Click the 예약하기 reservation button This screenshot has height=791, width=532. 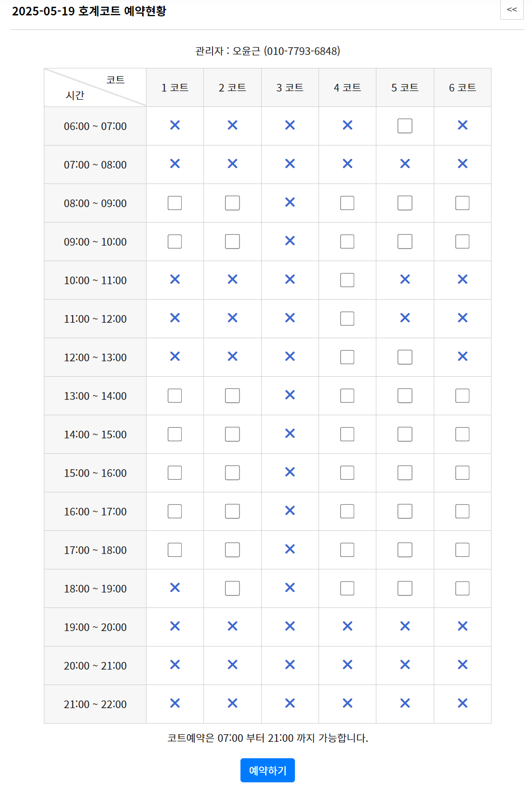(267, 770)
